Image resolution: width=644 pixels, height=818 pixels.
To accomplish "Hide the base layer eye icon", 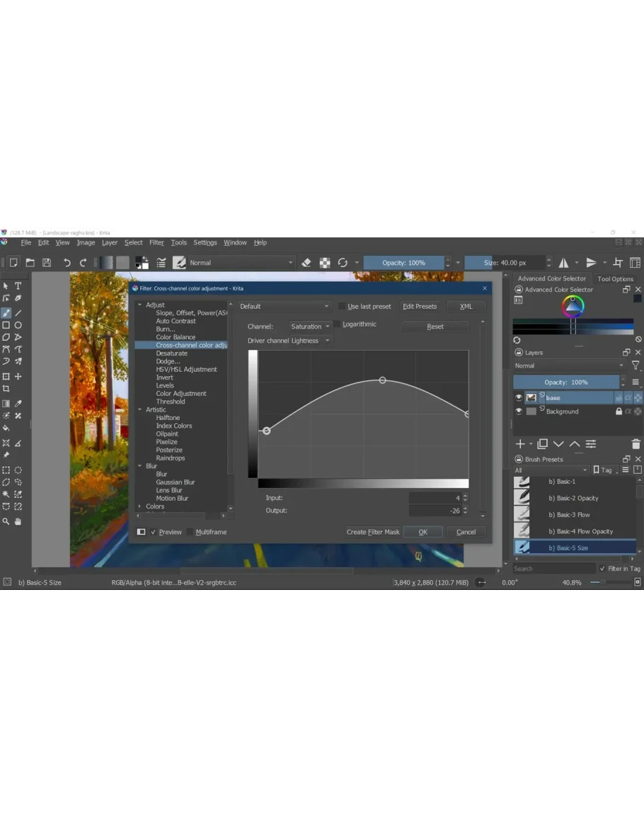I will (519, 398).
